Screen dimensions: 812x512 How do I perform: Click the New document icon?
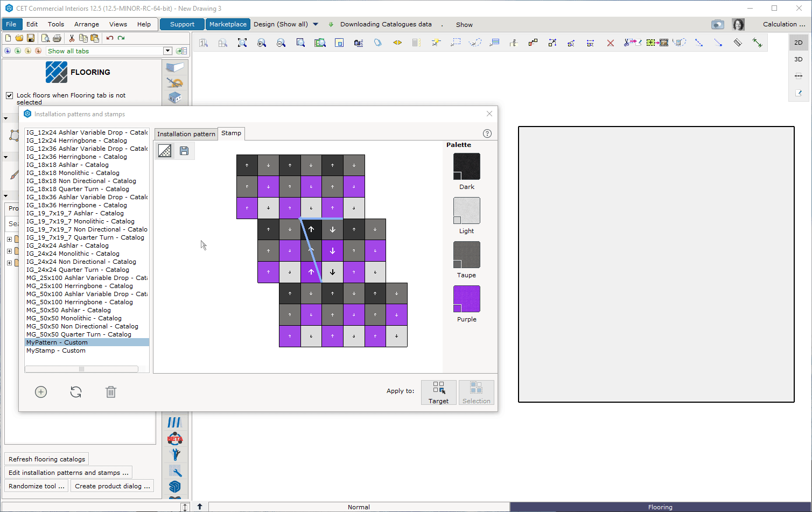tap(8, 38)
